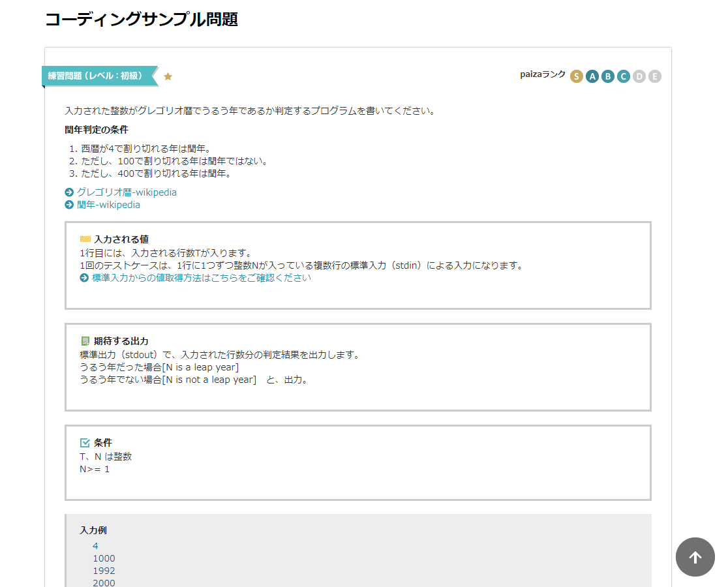Open the 標準入力からの値取得方法 help link

[x=201, y=278]
